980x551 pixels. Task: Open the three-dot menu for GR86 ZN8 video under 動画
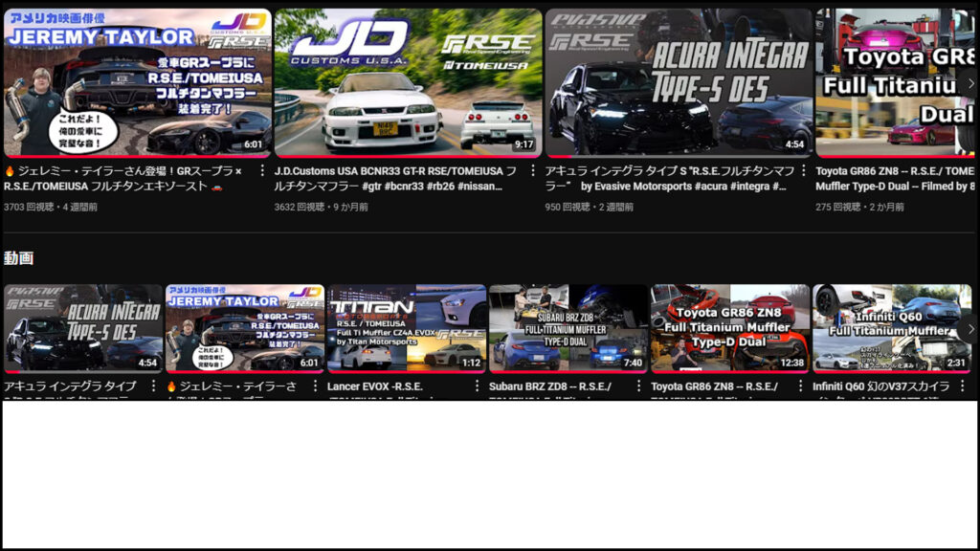[800, 386]
